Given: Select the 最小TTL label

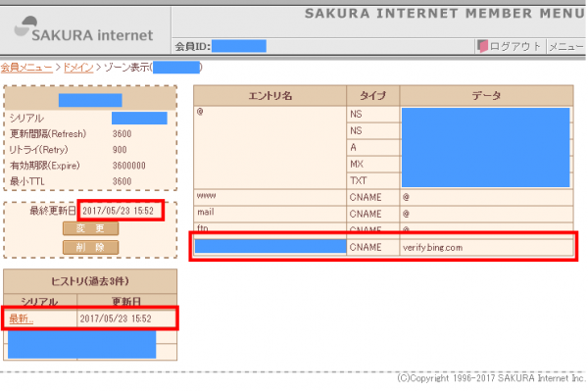Looking at the screenshot, I should click(x=27, y=181).
